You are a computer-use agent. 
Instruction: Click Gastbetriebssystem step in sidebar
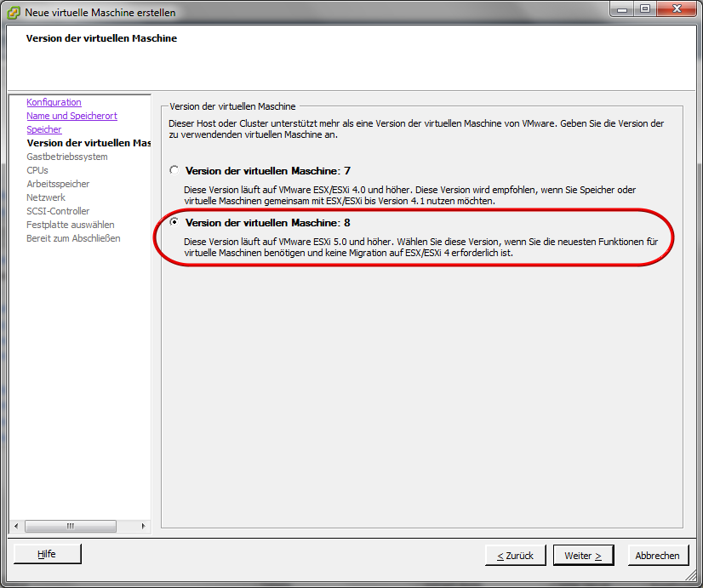tap(66, 157)
